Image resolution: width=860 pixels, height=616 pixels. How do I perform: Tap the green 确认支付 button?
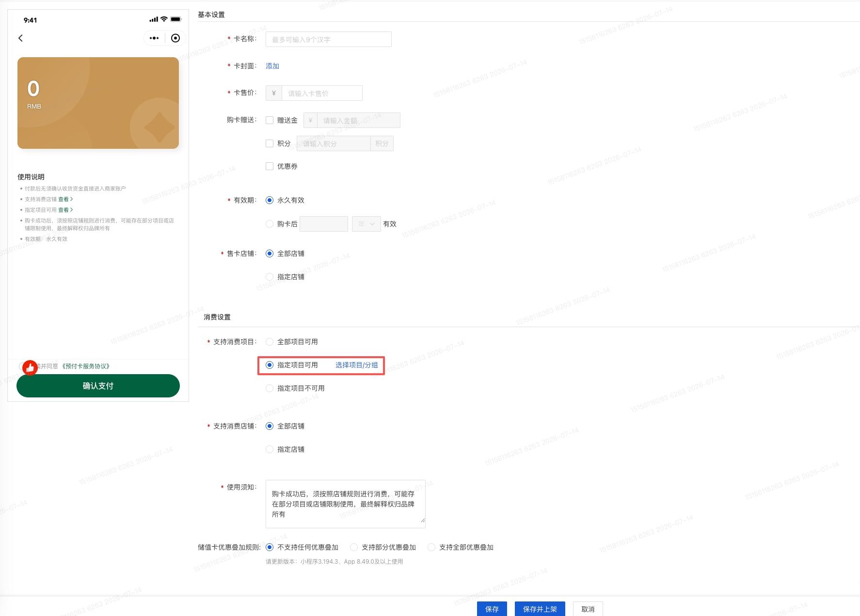click(98, 386)
